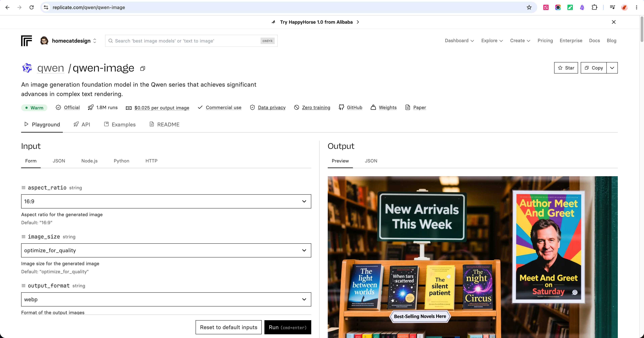
Task: Expand the Explore menu
Action: tap(492, 40)
